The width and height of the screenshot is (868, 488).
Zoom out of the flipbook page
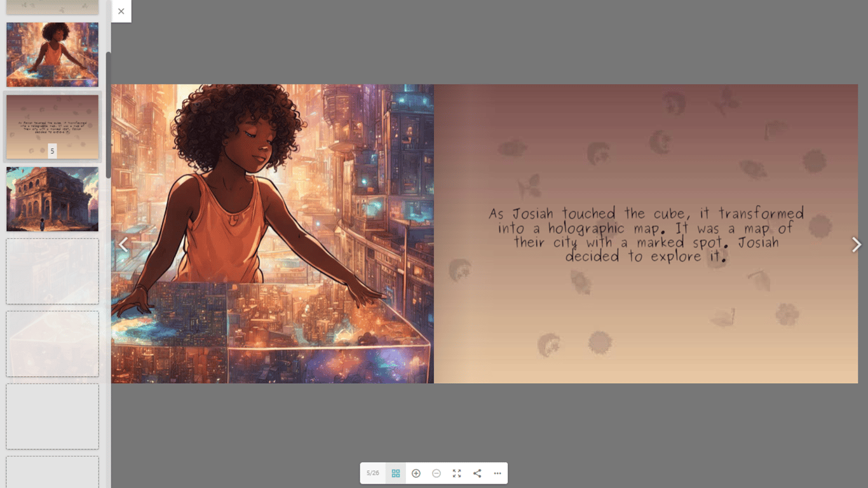click(x=437, y=473)
